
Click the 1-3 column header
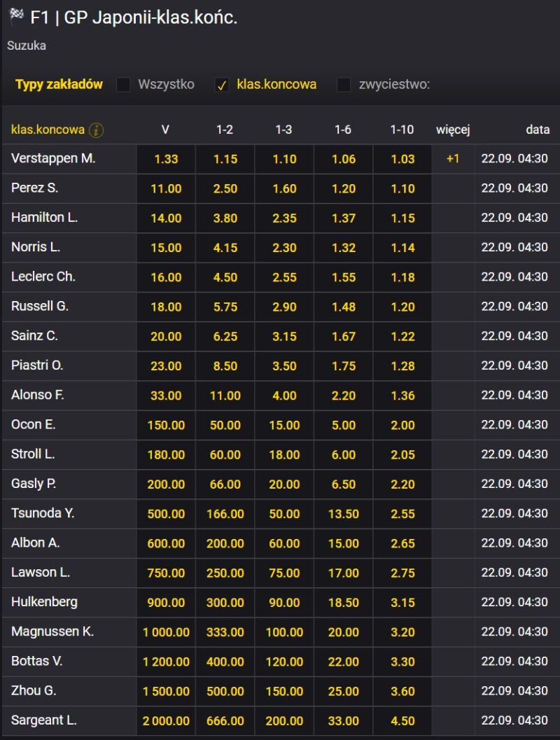point(283,130)
